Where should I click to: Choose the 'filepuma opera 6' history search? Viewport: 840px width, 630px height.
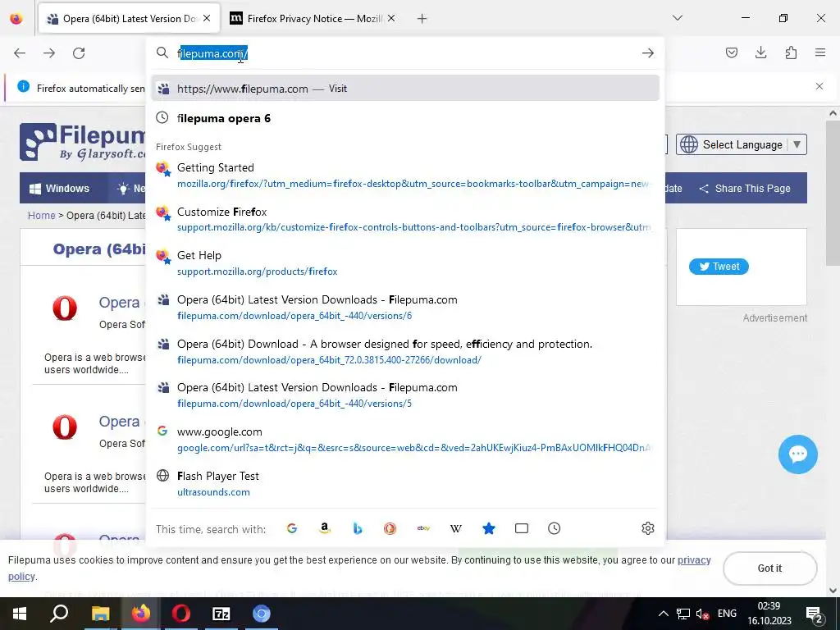[x=405, y=118]
